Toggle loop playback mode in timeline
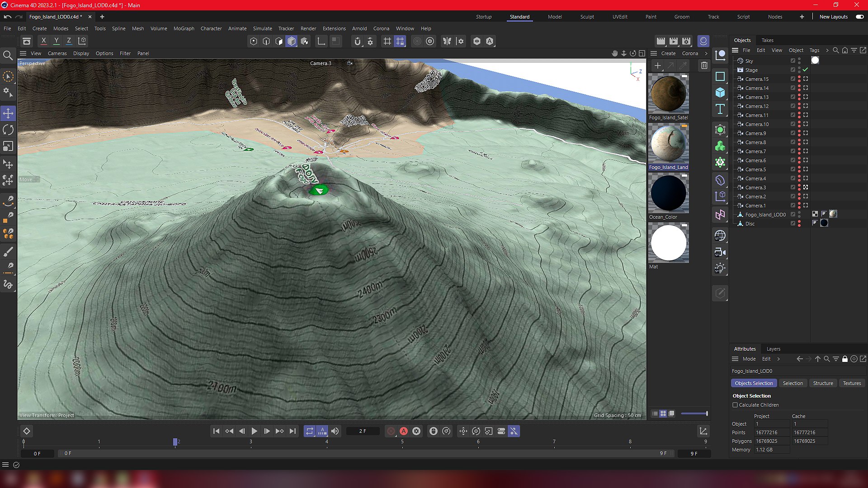Image resolution: width=868 pixels, height=488 pixels. 309,432
